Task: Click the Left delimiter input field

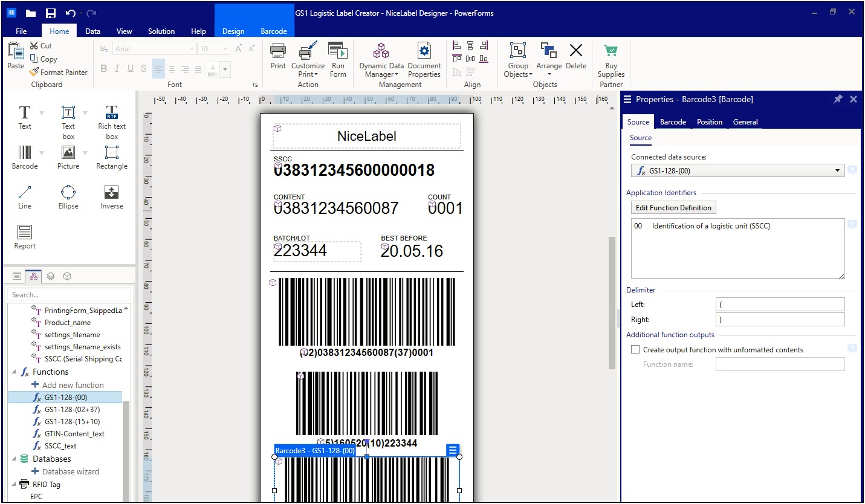Action: (x=780, y=304)
